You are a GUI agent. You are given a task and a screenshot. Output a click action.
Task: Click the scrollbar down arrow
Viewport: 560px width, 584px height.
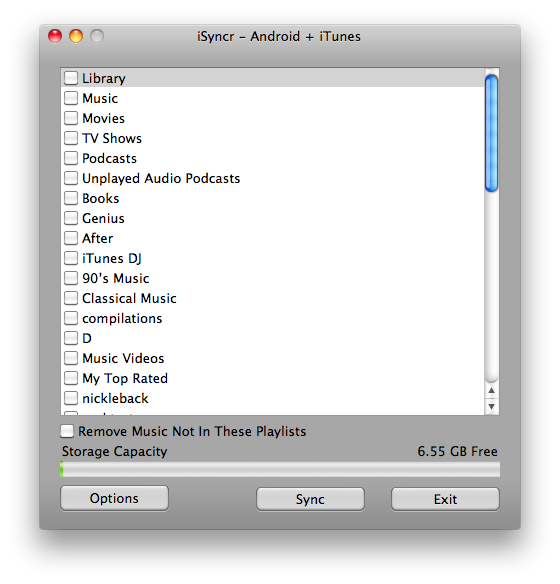[491, 406]
